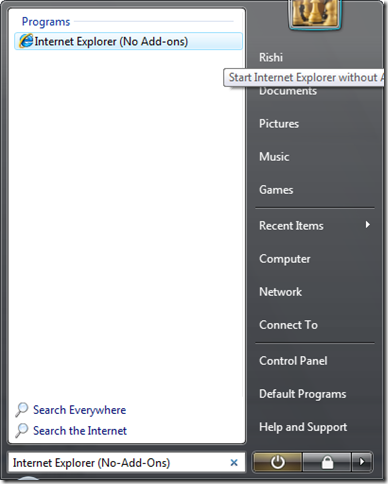This screenshot has height=484, width=388.
Task: Open Help and Support
Action: (303, 427)
